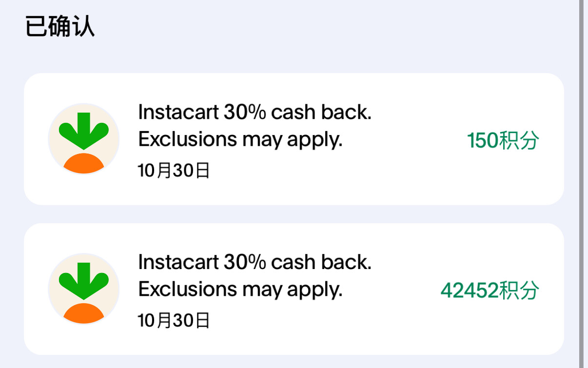
Task: Click 'Exclusions may apply.' on the 42452积分 card
Action: coord(240,291)
